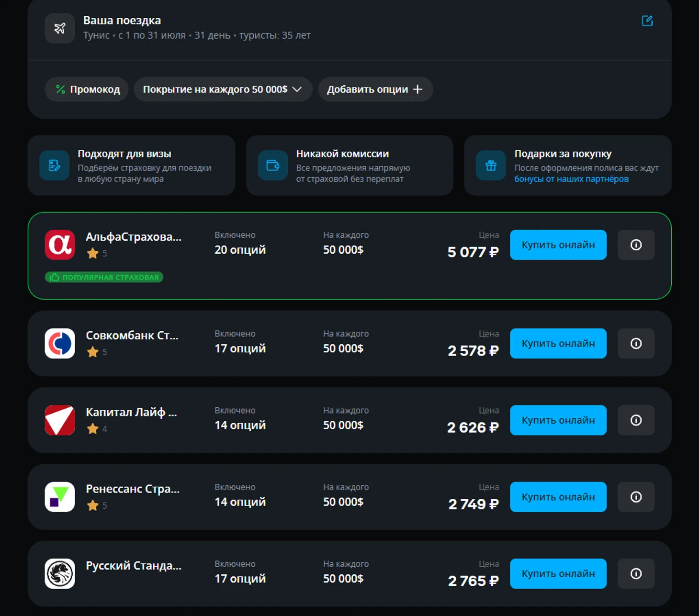
Task: Click the Совкомбанк Страхование logo
Action: pos(60,344)
